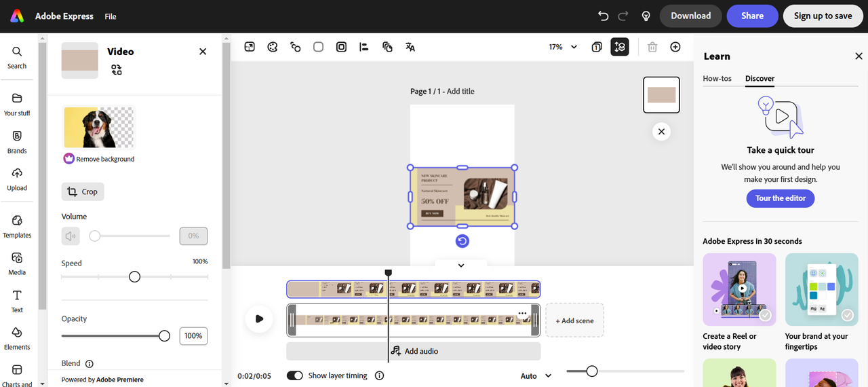Adjust the Opacity slider handle
This screenshot has height=387, width=868.
click(x=164, y=335)
